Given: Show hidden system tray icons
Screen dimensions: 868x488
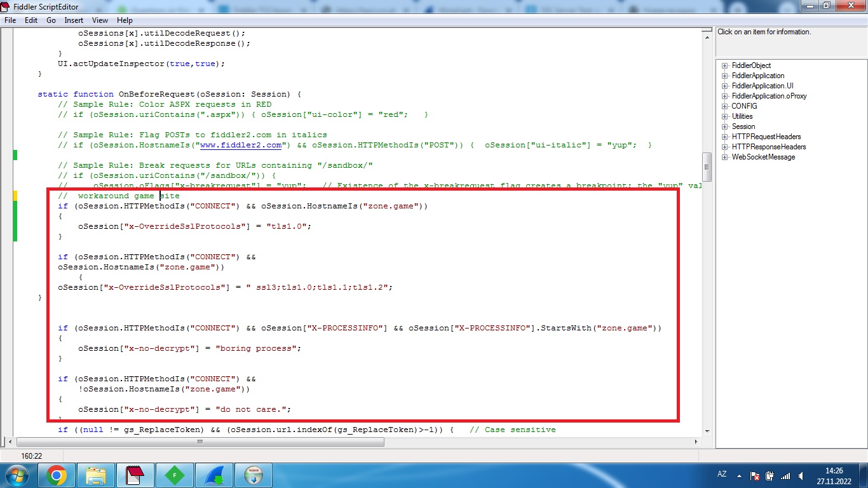Looking at the screenshot, I should [x=740, y=475].
